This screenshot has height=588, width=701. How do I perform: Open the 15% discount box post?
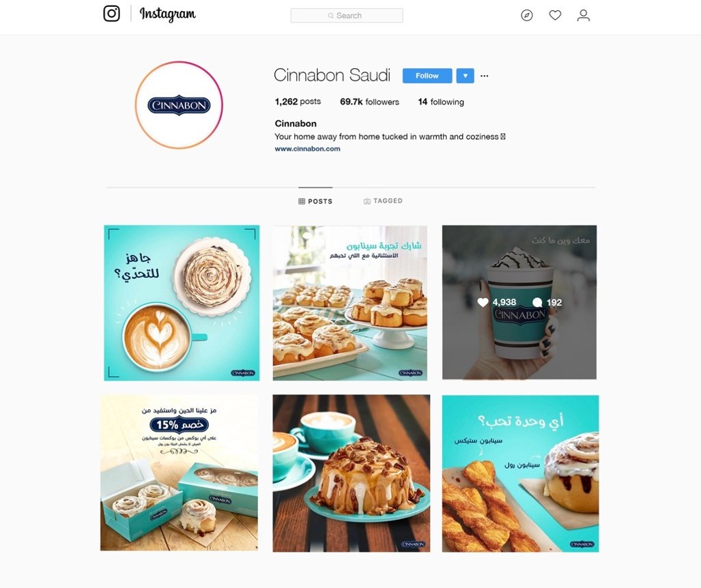(x=179, y=473)
